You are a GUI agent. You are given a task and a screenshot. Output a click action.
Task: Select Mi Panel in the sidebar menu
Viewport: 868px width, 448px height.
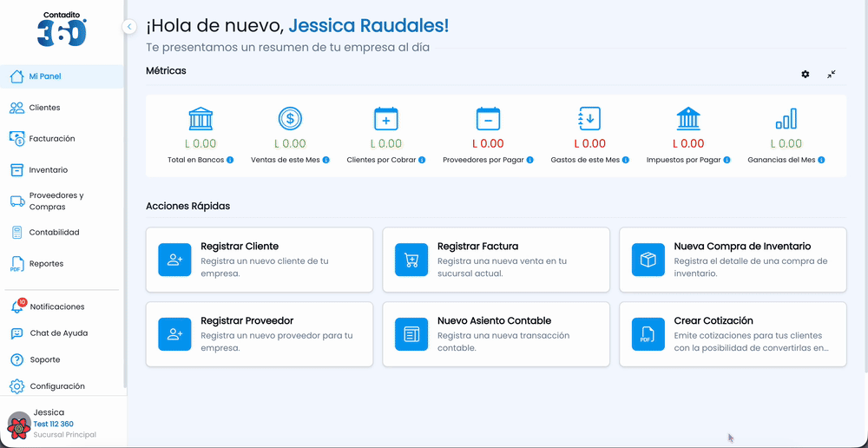[x=62, y=76]
